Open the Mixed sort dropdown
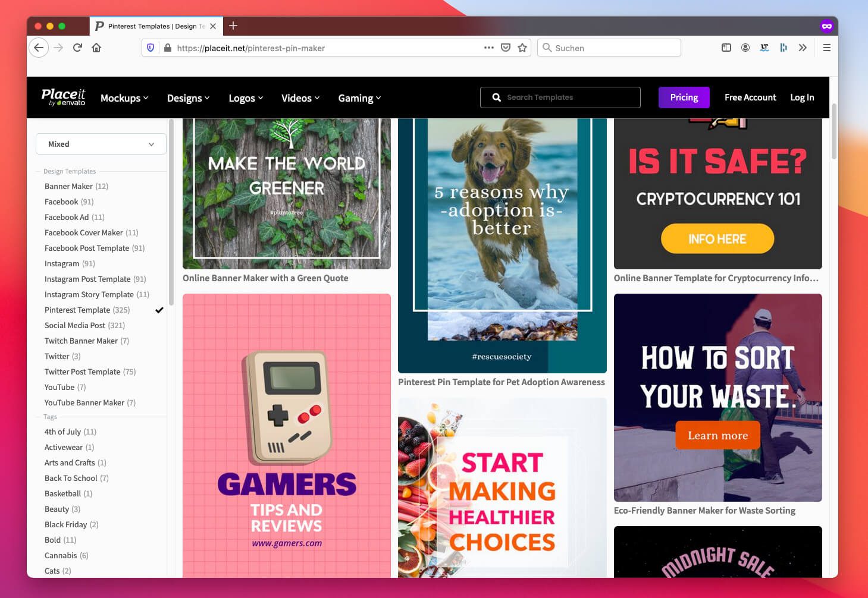This screenshot has height=598, width=868. (101, 144)
